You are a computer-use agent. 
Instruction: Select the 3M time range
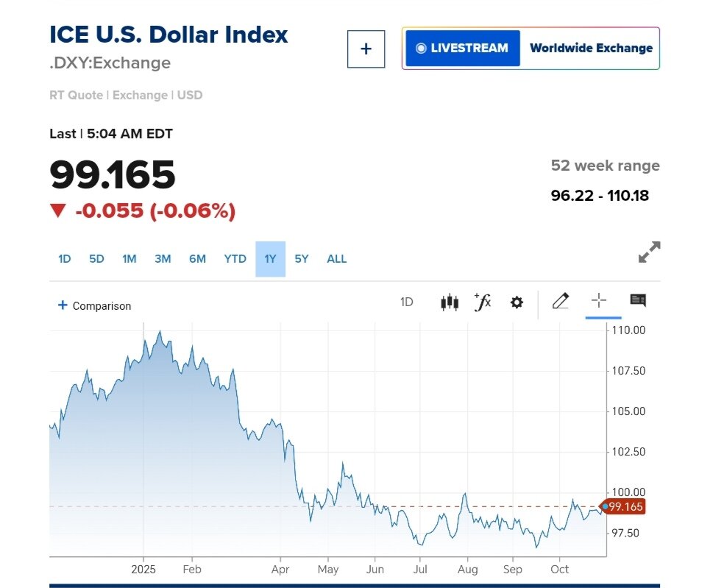(x=163, y=259)
